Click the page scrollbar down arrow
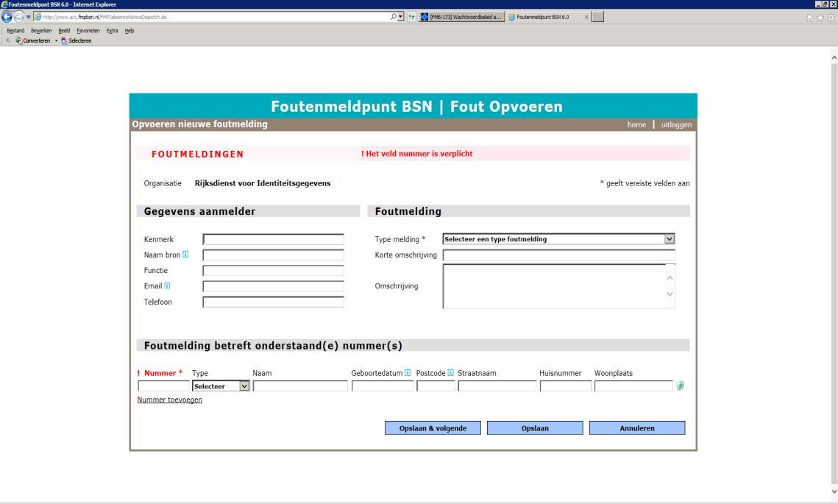Screen dimensions: 838x504 (x=834, y=491)
